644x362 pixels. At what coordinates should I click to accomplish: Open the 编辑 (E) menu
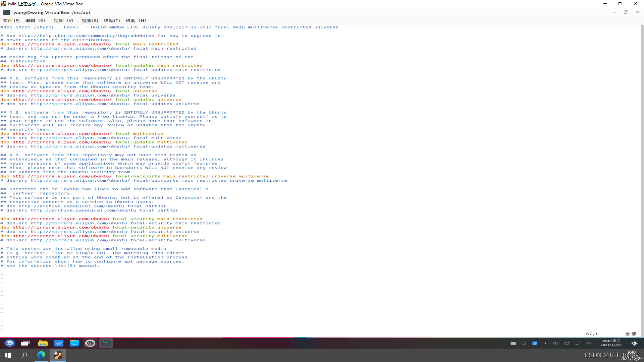(35, 20)
